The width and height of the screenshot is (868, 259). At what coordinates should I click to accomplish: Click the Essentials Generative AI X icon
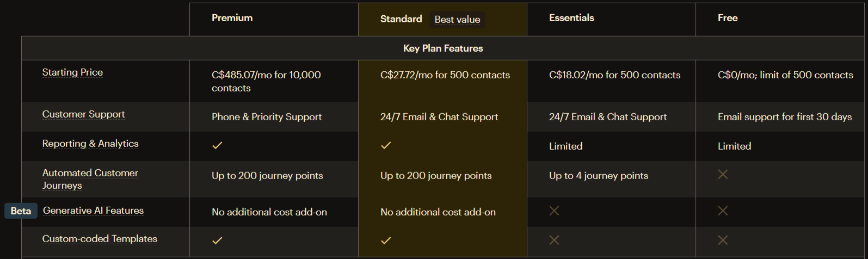pos(554,211)
